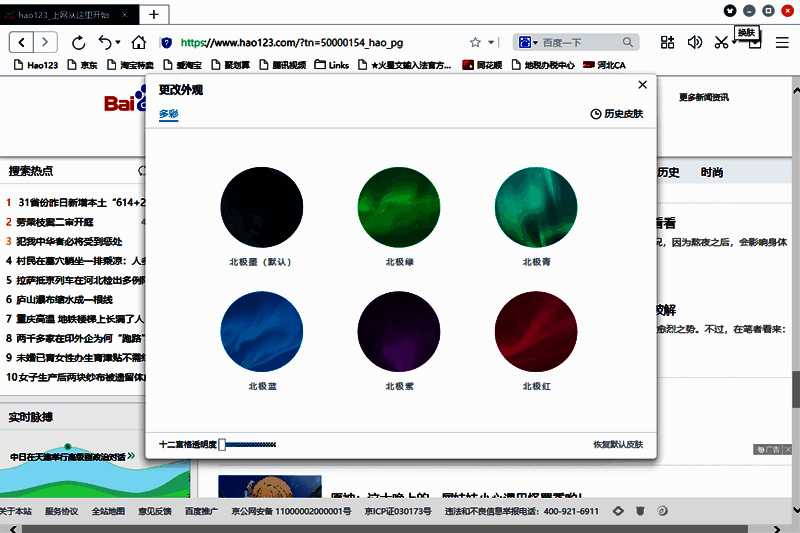Screen dimensions: 800x533
Task: Close the 更改外观 dialog
Action: click(642, 85)
